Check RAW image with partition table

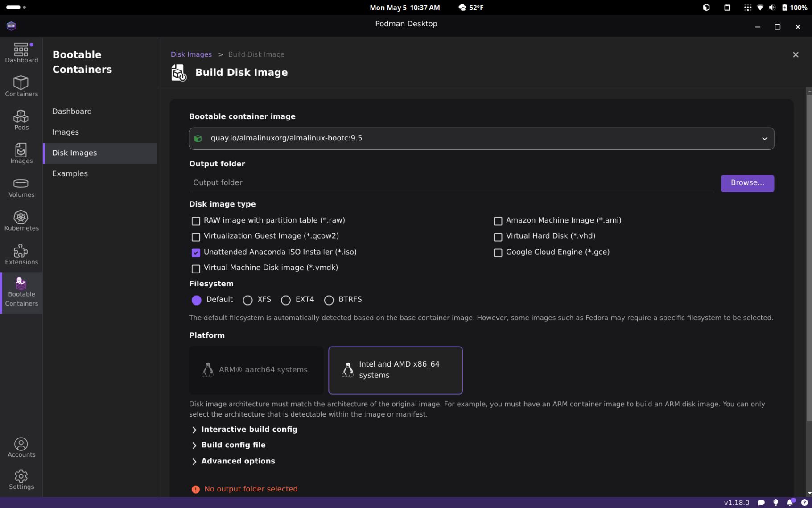(196, 221)
